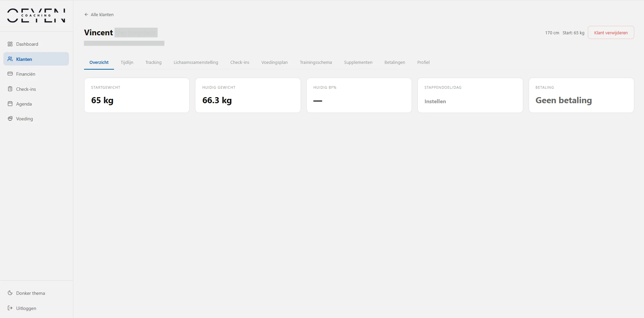Open the Tracking tab
Screen dimensions: 644x318
click(x=153, y=62)
